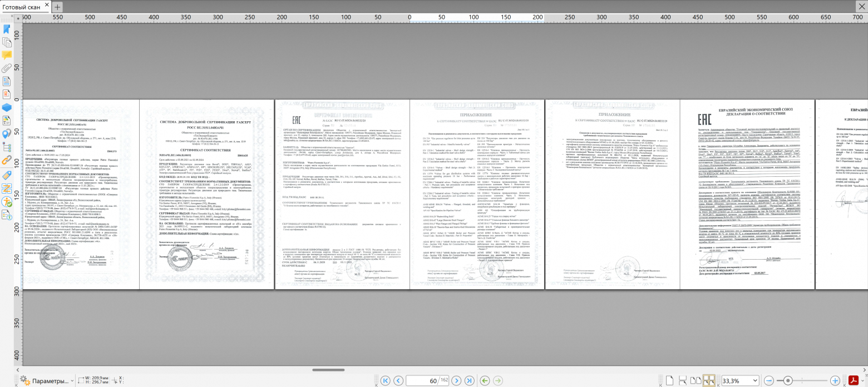Viewport: 868px width, 387px height.
Task: Open the Links chain icon
Action: coord(7,161)
